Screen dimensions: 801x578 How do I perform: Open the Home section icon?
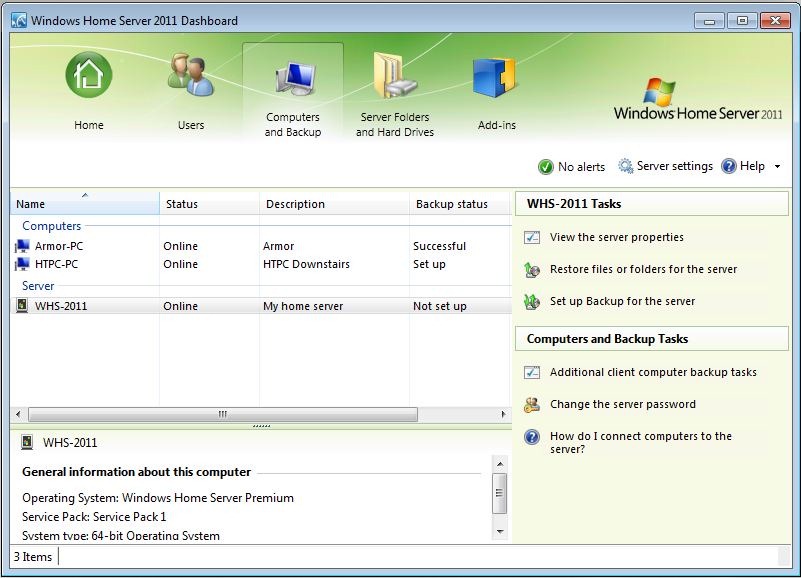[x=88, y=75]
